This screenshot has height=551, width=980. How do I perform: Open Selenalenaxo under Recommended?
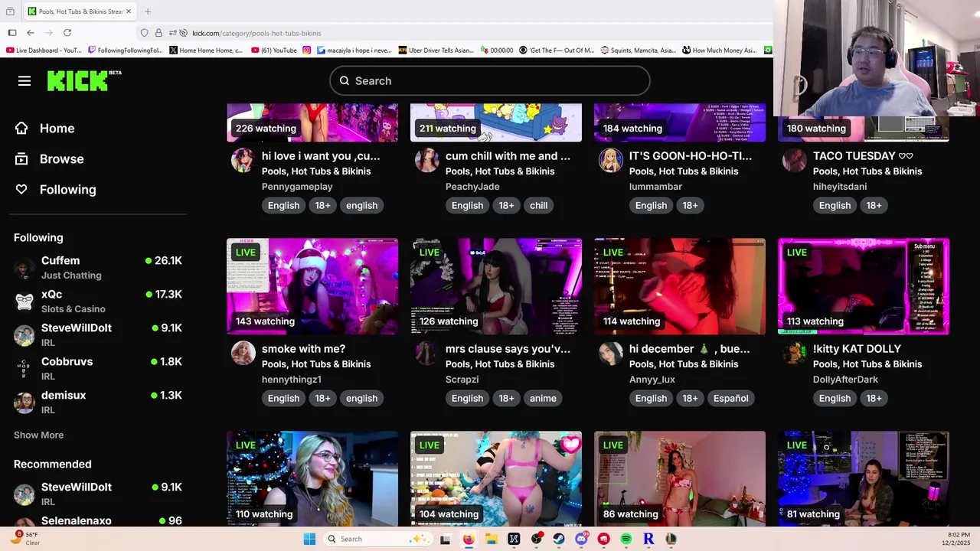pyautogui.click(x=98, y=521)
